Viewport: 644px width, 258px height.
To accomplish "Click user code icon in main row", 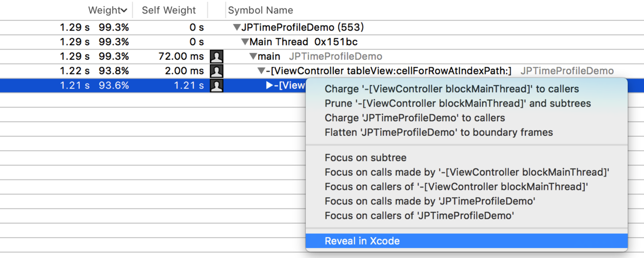I will tap(216, 57).
